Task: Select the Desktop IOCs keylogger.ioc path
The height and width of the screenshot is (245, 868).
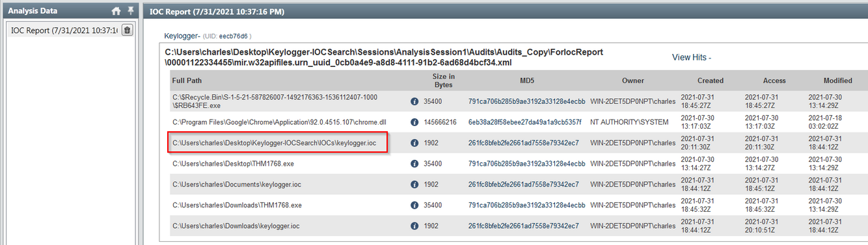Action: coord(277,142)
